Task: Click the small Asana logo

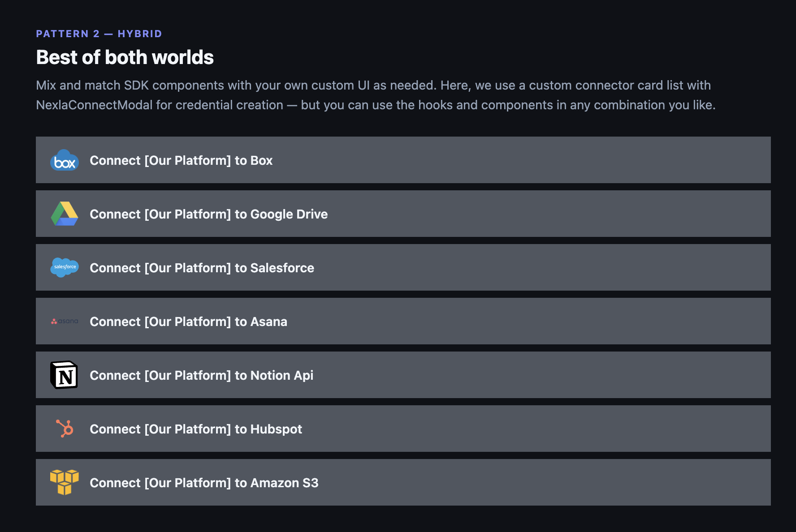Action: coord(65,321)
